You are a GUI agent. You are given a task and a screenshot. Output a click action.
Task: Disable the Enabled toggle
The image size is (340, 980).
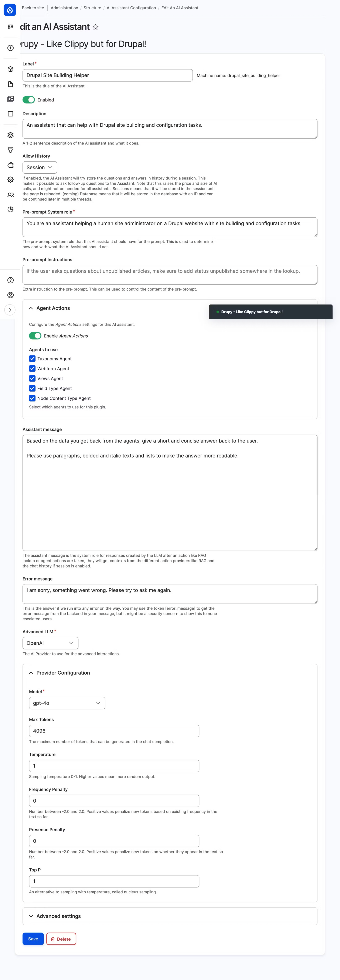pos(29,100)
